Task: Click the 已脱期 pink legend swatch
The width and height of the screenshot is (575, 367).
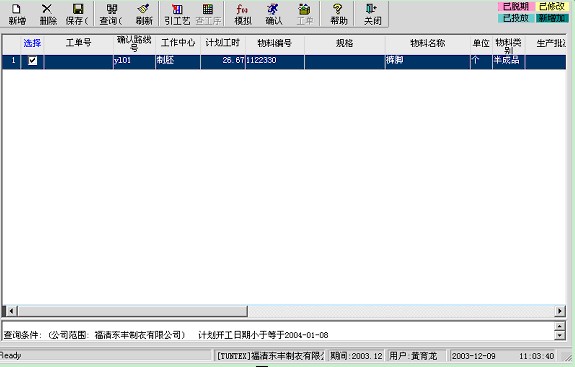Action: (515, 7)
